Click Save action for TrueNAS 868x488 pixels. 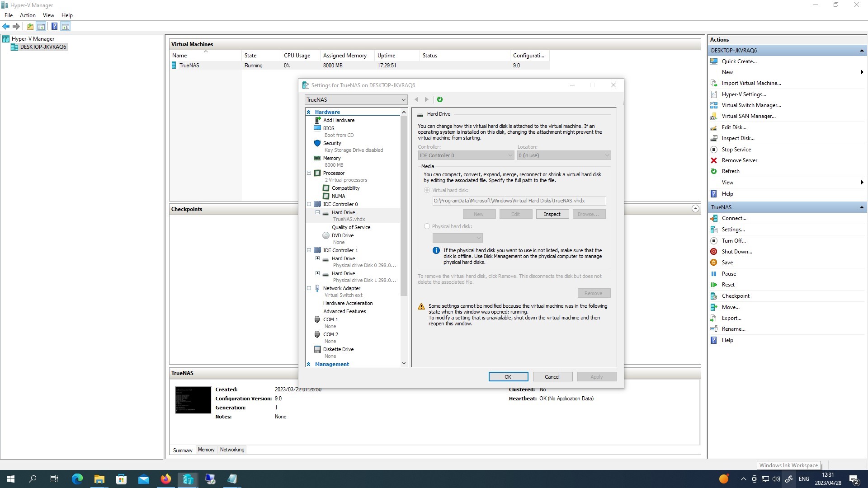tap(727, 263)
